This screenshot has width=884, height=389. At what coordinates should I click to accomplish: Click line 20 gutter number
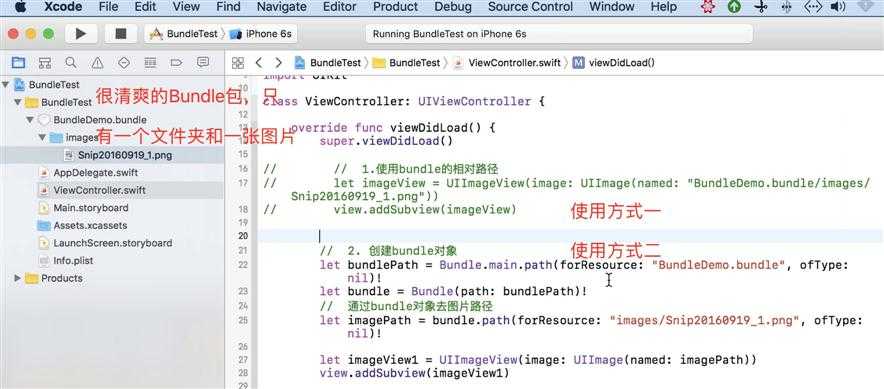243,236
